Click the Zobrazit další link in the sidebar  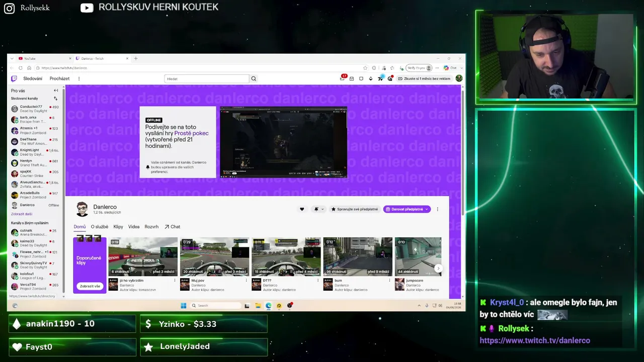[22, 214]
